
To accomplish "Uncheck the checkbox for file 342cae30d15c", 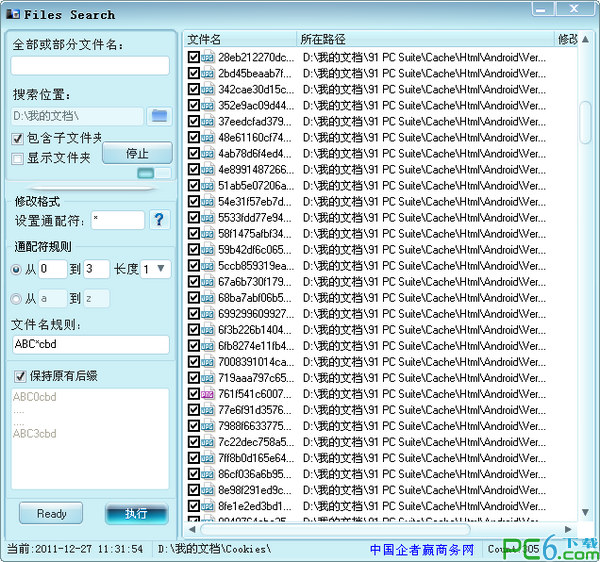I will (194, 89).
